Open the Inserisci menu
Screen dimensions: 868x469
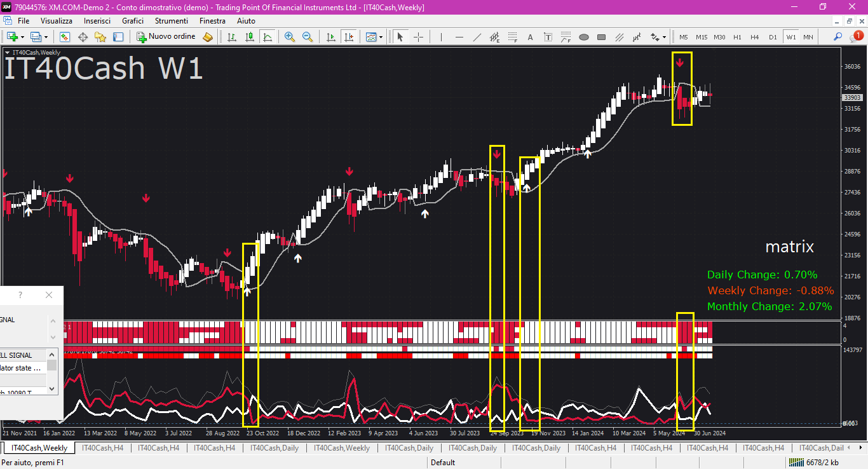point(97,21)
